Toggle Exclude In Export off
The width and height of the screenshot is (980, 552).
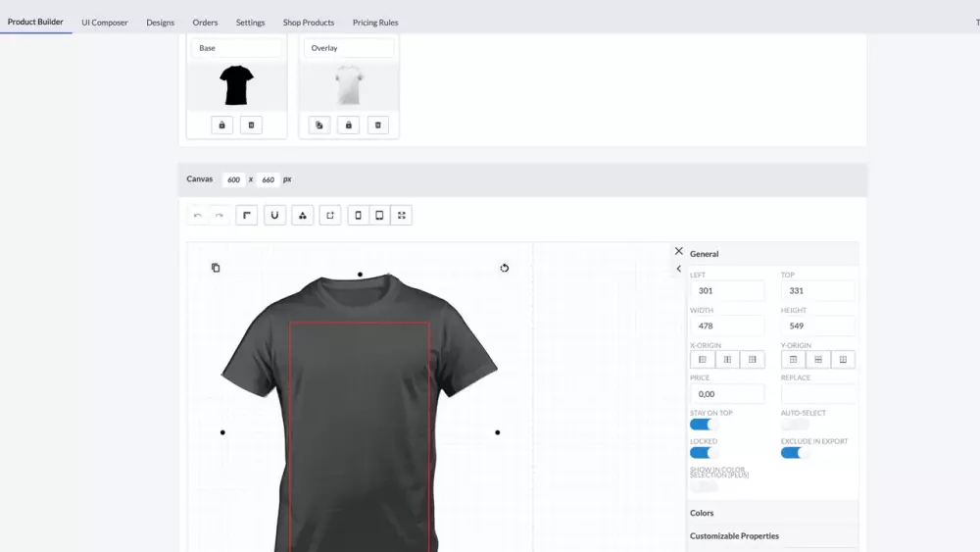tap(794, 453)
